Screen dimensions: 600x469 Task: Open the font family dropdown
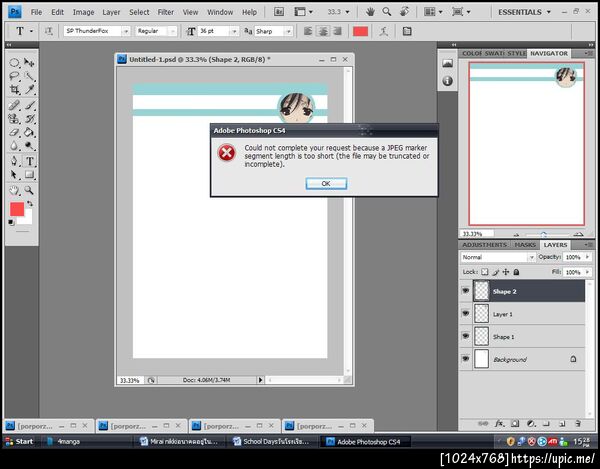(x=126, y=31)
